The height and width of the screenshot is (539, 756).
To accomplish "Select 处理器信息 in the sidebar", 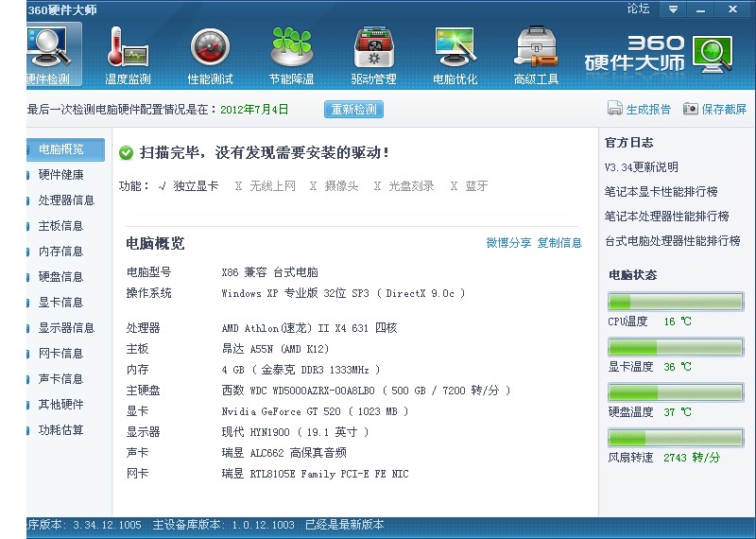I will click(x=66, y=200).
